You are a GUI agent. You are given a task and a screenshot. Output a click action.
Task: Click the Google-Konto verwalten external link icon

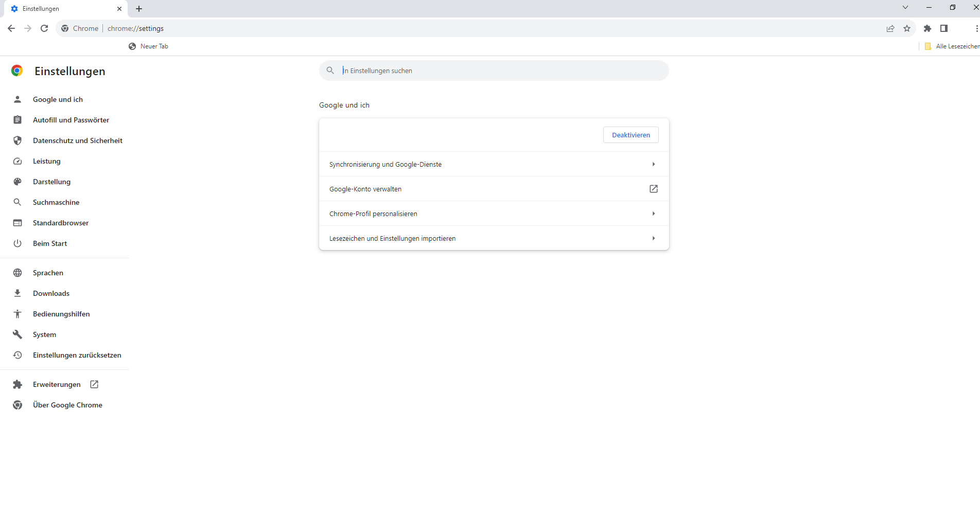(654, 189)
